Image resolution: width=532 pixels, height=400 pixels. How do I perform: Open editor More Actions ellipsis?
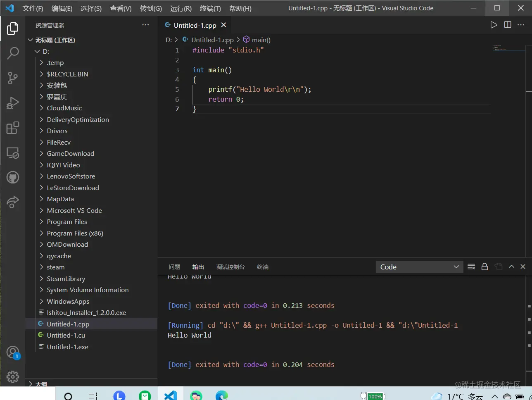[521, 25]
